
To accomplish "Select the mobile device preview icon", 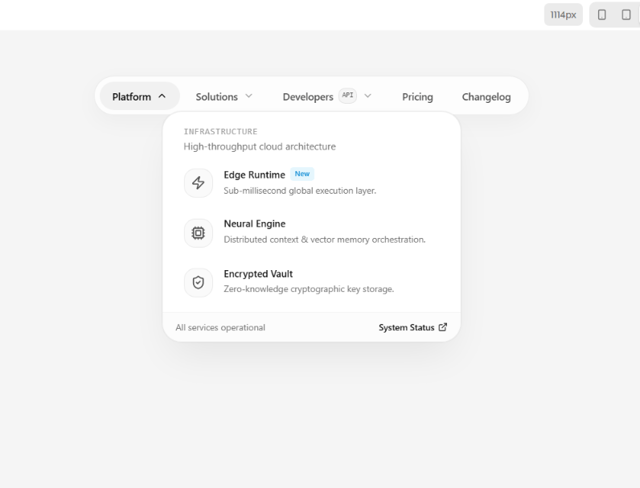I will tap(602, 15).
